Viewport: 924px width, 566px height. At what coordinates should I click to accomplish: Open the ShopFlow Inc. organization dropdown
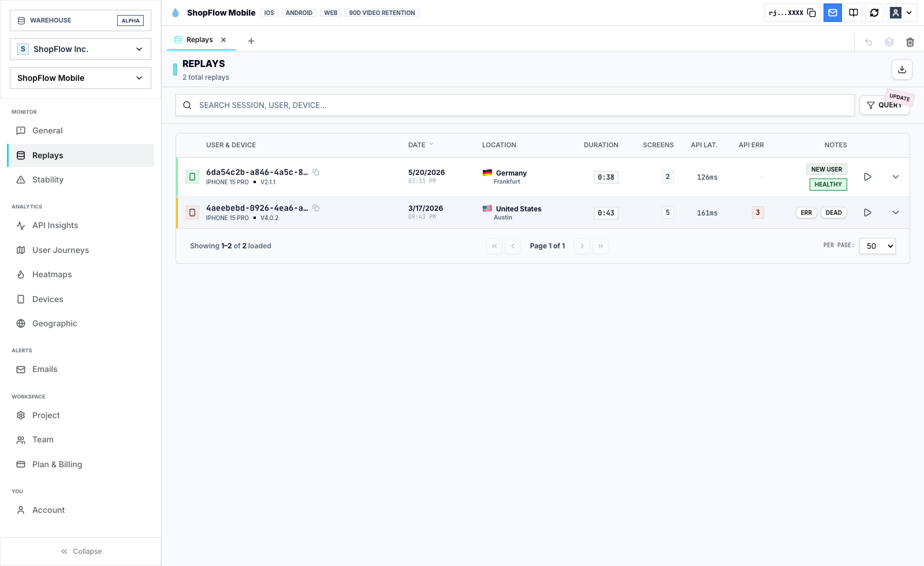click(x=80, y=49)
